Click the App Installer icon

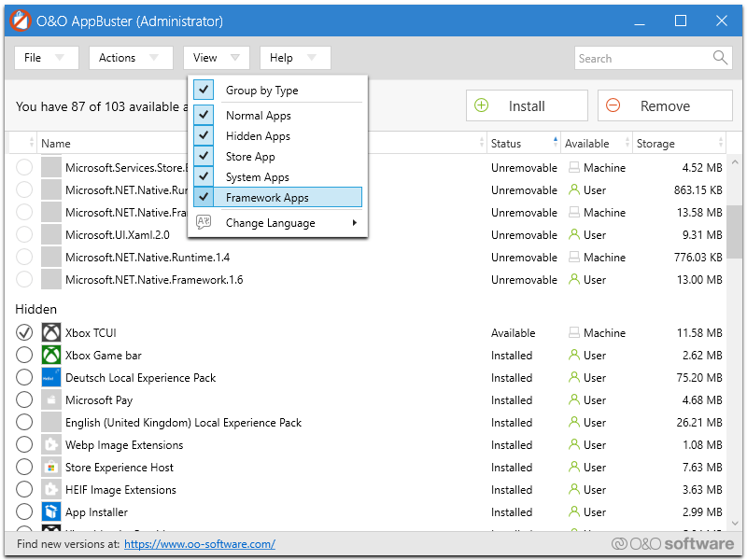[51, 511]
